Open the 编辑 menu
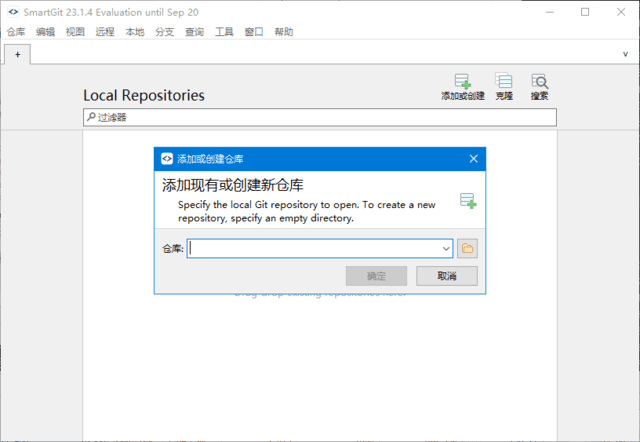Viewport: 640px width, 442px height. pos(45,32)
